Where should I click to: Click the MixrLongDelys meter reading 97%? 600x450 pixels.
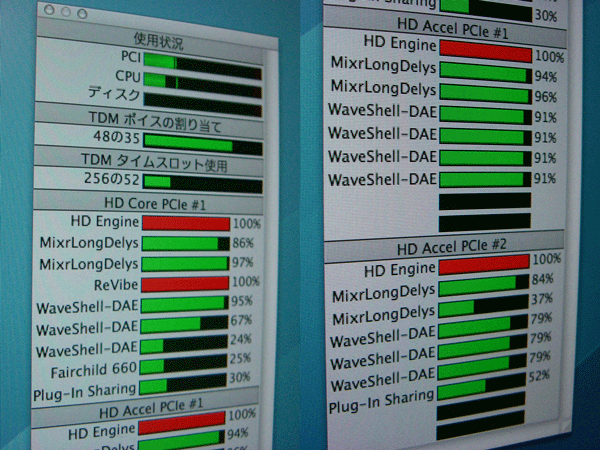pyautogui.click(x=185, y=264)
